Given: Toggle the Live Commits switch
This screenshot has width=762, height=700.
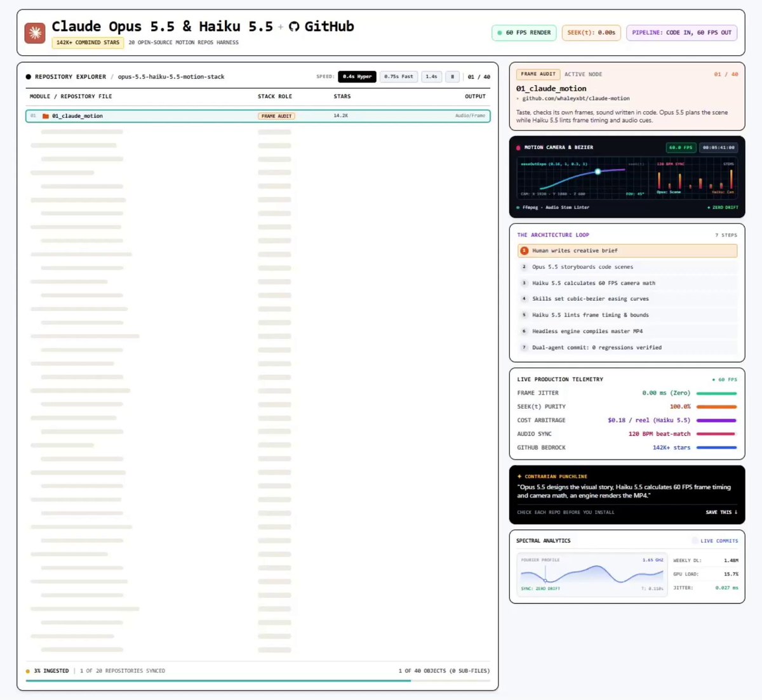Looking at the screenshot, I should (x=695, y=541).
